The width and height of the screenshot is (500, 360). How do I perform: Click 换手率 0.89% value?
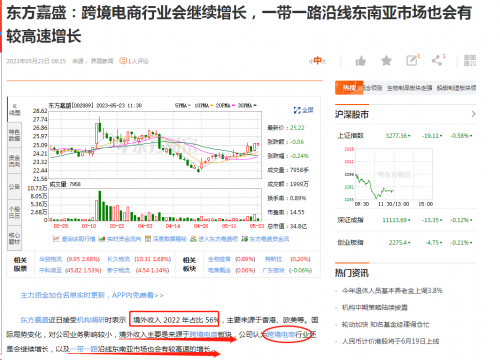[x=298, y=198]
